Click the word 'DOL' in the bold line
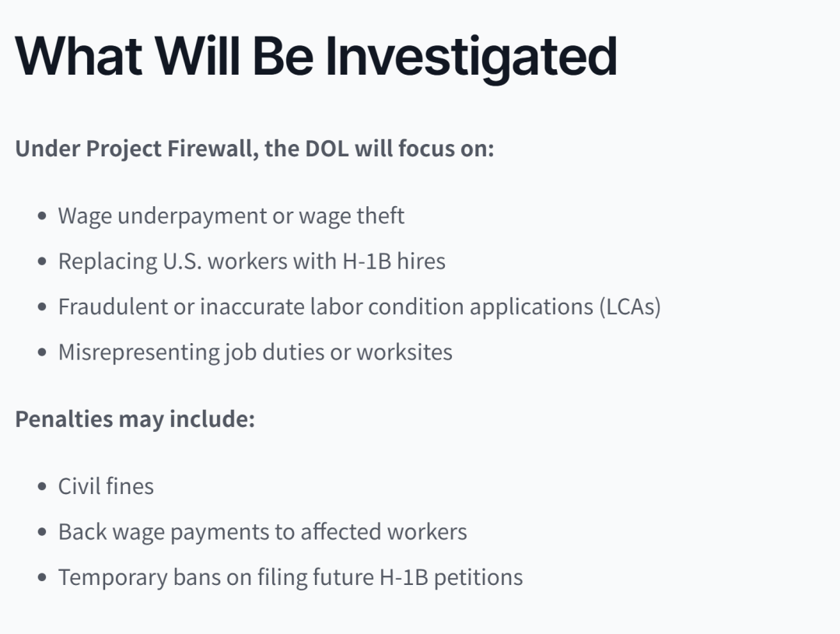 (x=324, y=148)
